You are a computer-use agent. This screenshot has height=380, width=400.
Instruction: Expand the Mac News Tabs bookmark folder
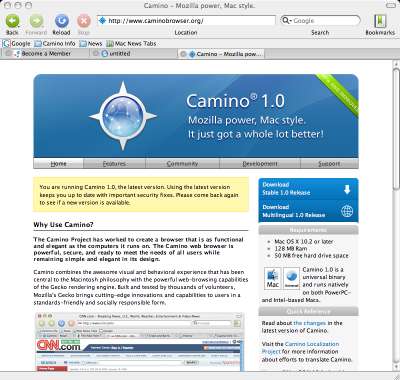[x=131, y=44]
